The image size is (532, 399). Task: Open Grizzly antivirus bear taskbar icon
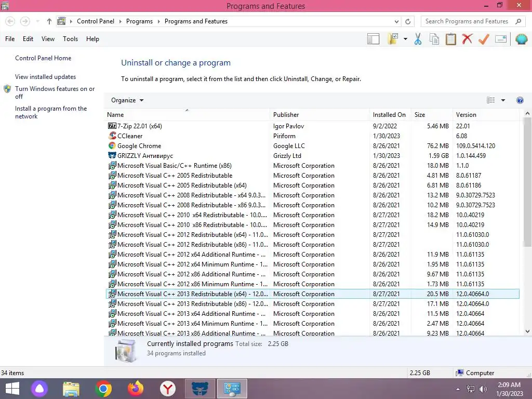(x=200, y=389)
